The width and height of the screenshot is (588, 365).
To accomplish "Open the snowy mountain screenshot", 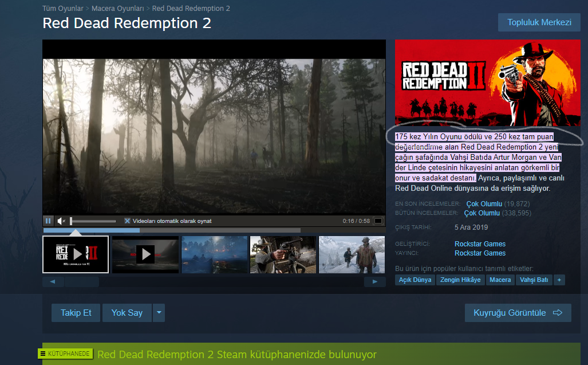I will point(352,254).
